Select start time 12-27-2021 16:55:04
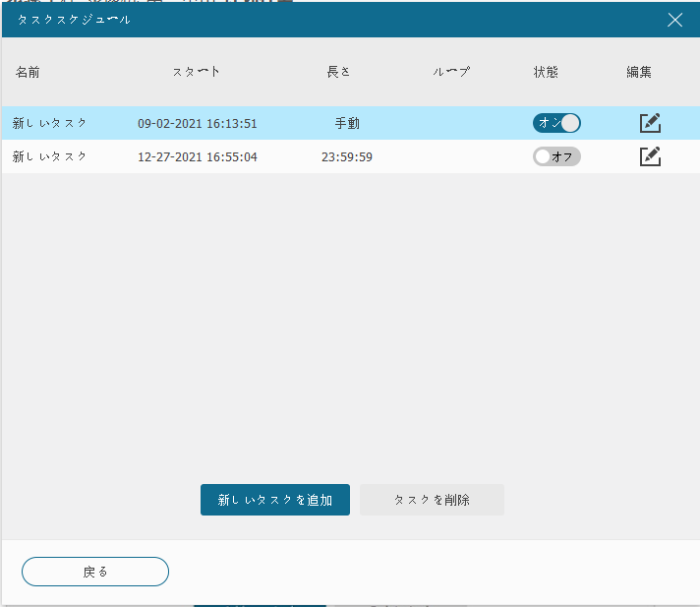The width and height of the screenshot is (700, 607). (x=198, y=156)
